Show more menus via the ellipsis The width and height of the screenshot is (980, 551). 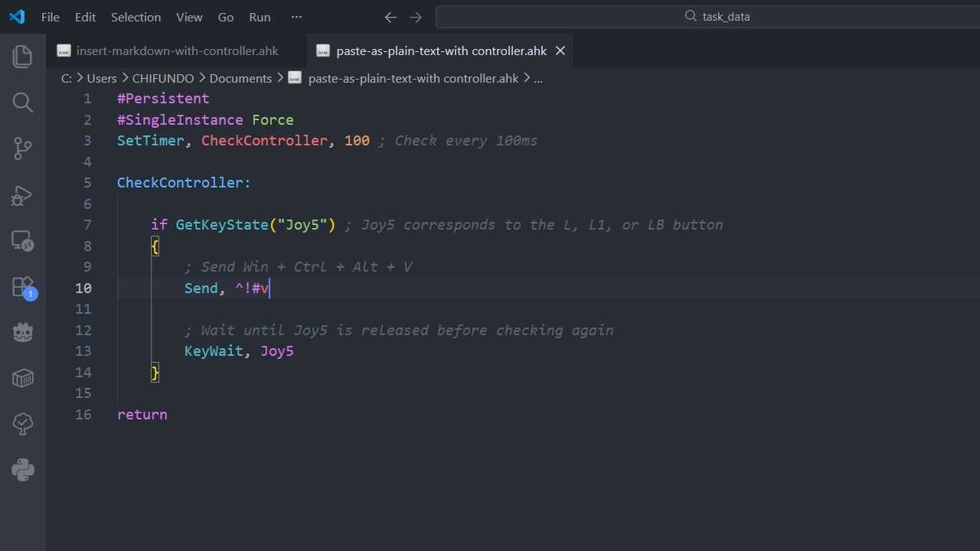[x=297, y=17]
